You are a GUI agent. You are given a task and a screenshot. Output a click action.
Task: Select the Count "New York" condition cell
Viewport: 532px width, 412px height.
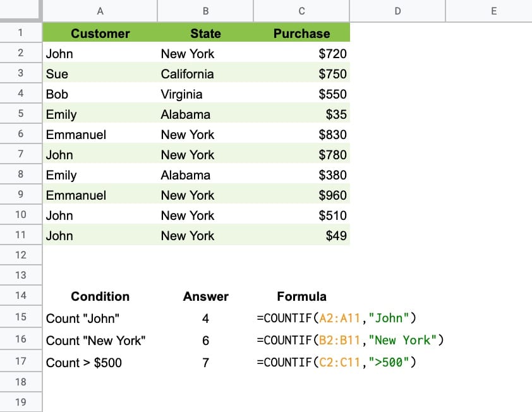coord(100,340)
